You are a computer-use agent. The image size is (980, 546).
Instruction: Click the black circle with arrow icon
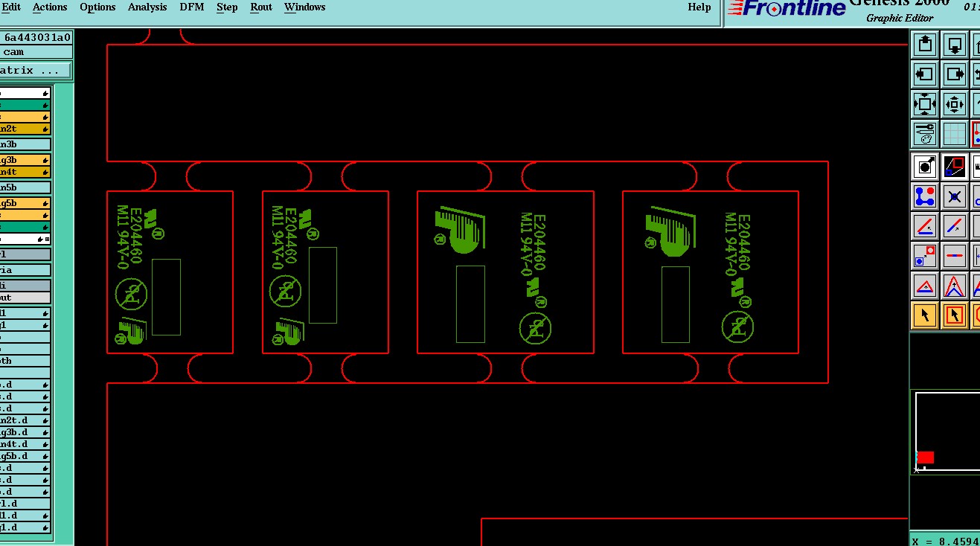(925, 166)
